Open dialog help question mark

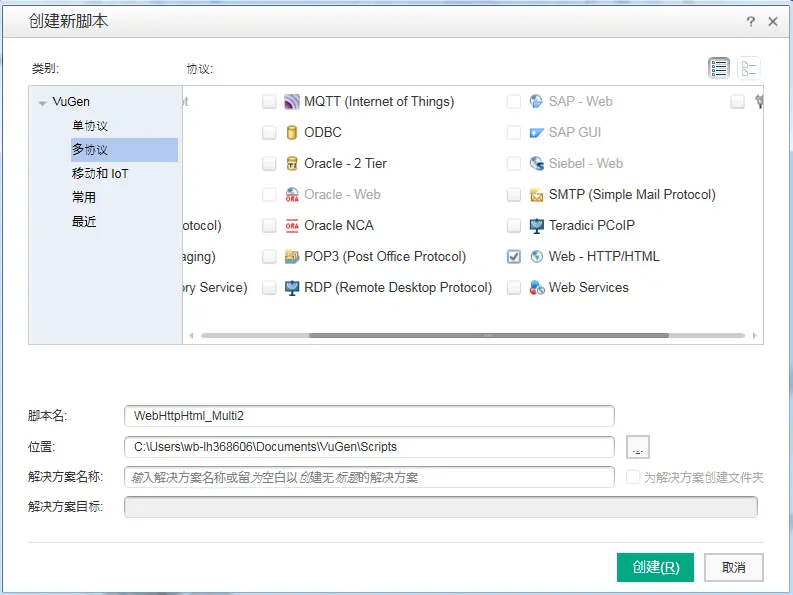coord(751,21)
